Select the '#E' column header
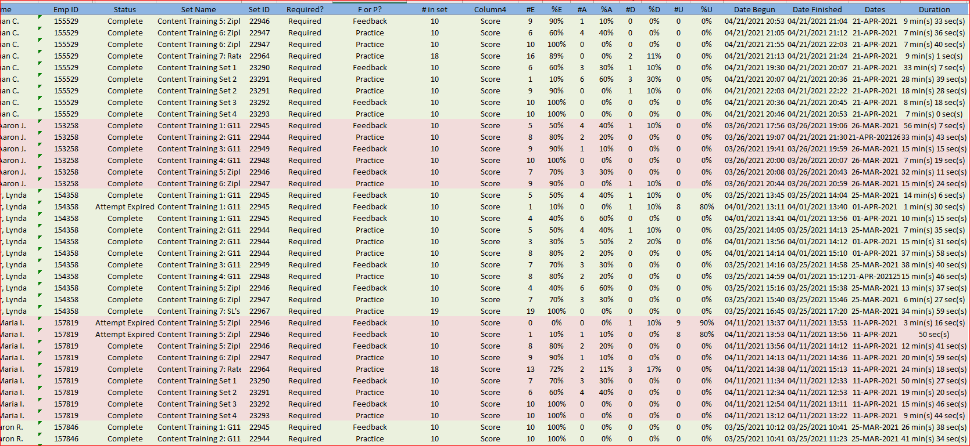 point(530,9)
